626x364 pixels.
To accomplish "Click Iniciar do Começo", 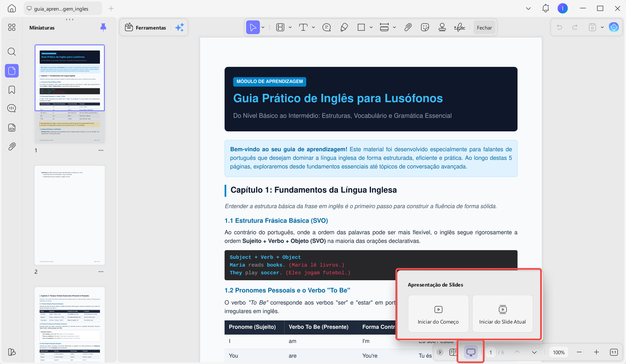I will tap(438, 314).
